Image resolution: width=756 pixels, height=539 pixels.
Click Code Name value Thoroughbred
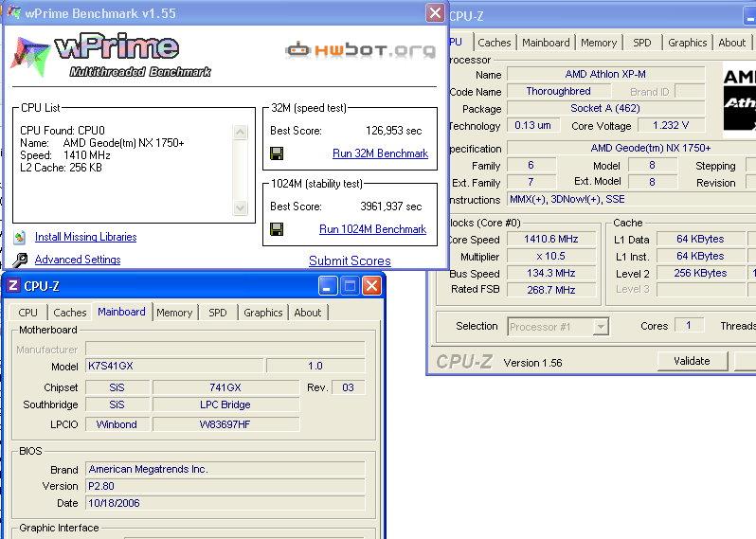[x=559, y=91]
